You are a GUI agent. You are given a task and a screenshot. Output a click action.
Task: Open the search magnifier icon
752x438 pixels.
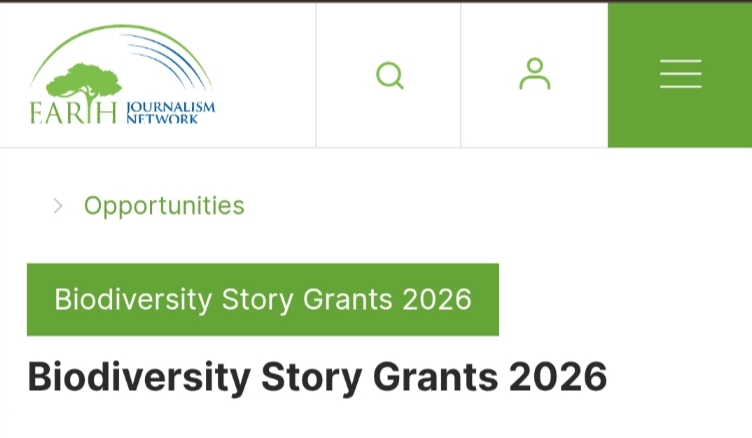(389, 75)
